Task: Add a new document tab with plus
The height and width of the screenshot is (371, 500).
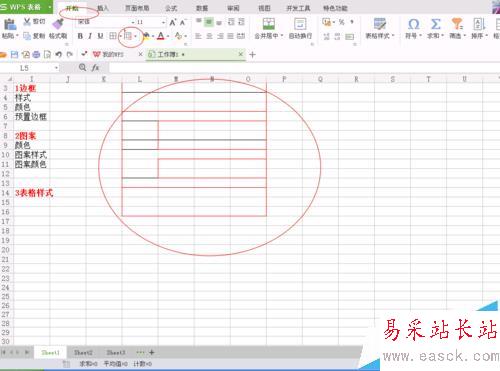Action: (x=252, y=54)
